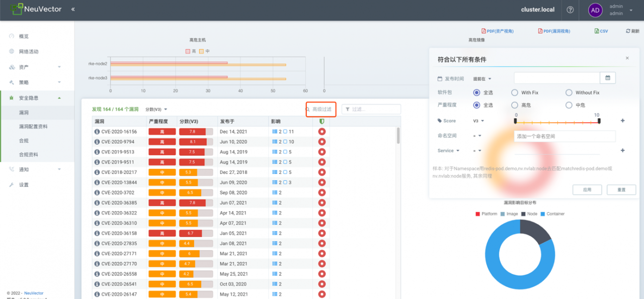Click info icon for CVE-2018-20217
The height and width of the screenshot is (299, 644).
click(97, 172)
